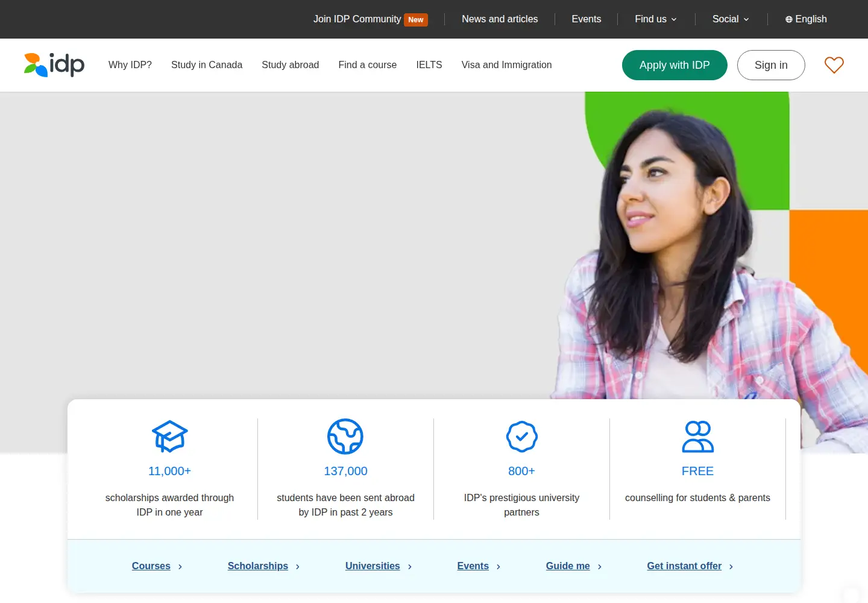Expand the Social dropdown

(731, 19)
